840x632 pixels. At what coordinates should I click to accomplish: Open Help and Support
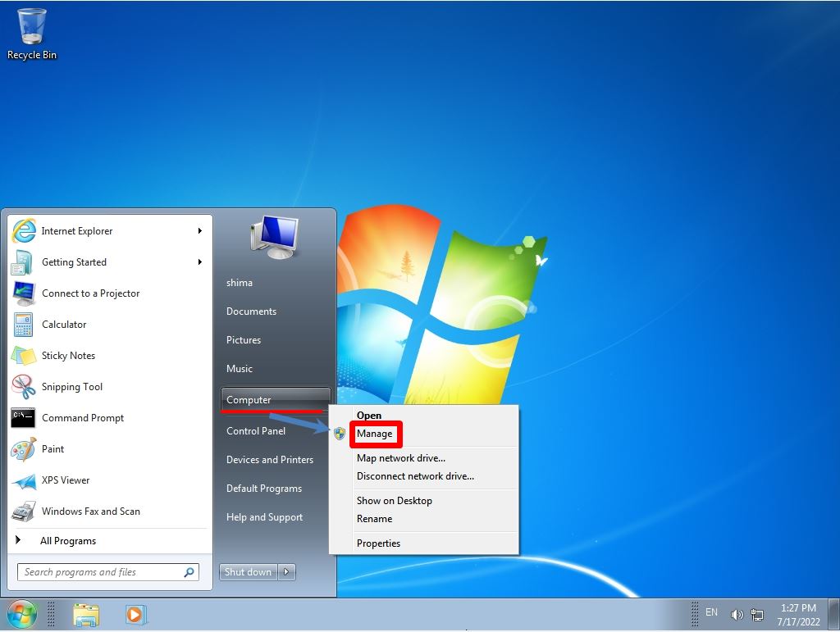point(265,517)
